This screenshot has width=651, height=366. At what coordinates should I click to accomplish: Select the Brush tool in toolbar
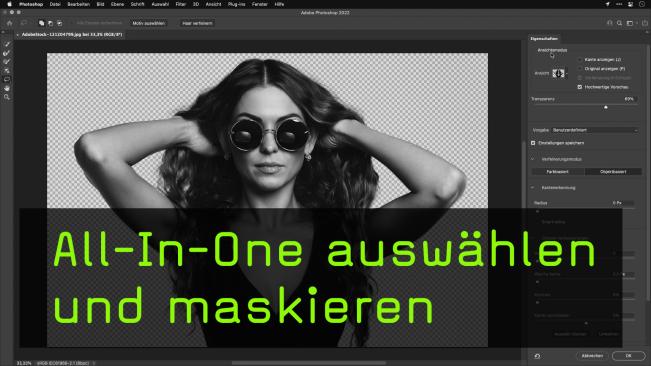click(7, 62)
